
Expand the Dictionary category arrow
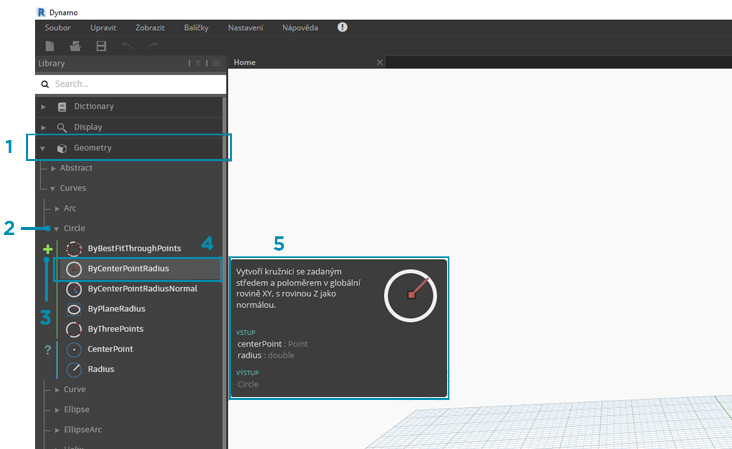pos(43,107)
